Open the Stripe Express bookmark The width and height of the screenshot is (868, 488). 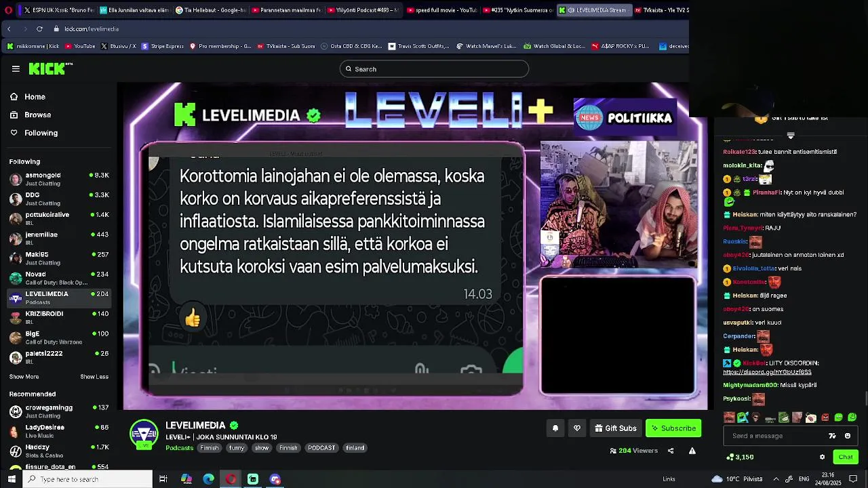click(163, 46)
